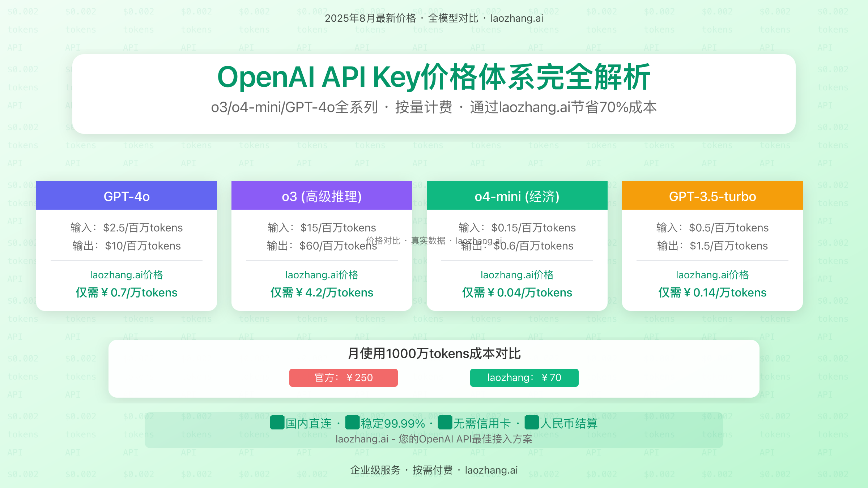Click o3 output price $60/百万tokens
This screenshot has height=488, width=868.
click(x=338, y=246)
